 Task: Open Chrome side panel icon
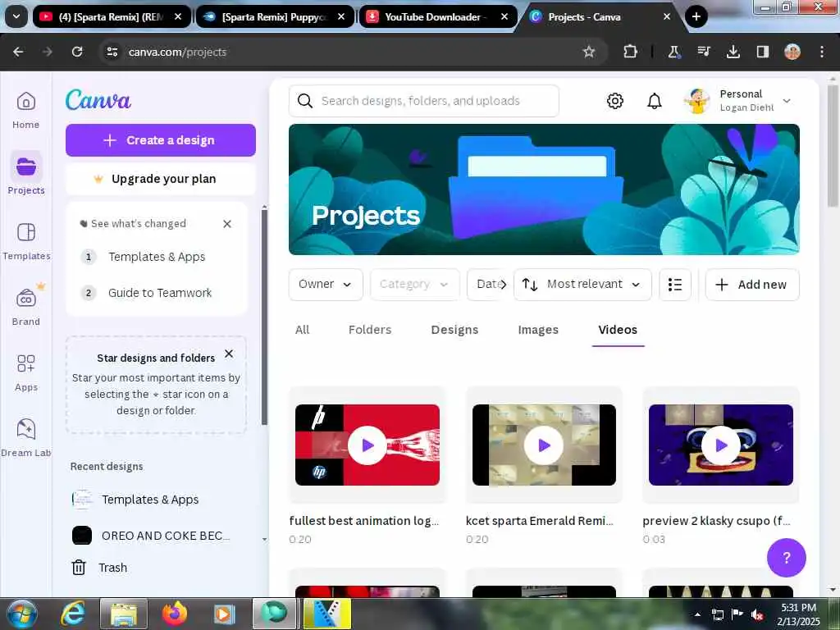762,52
